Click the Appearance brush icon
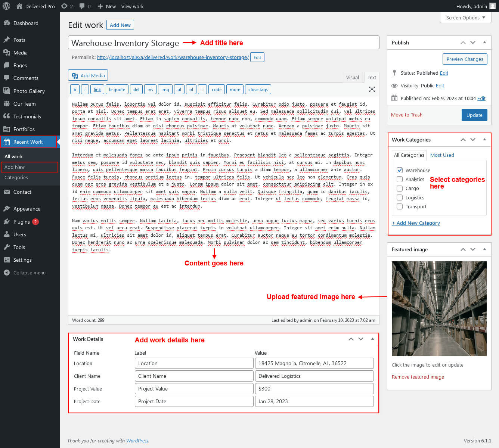Viewport: 499px width, 448px height. point(7,209)
